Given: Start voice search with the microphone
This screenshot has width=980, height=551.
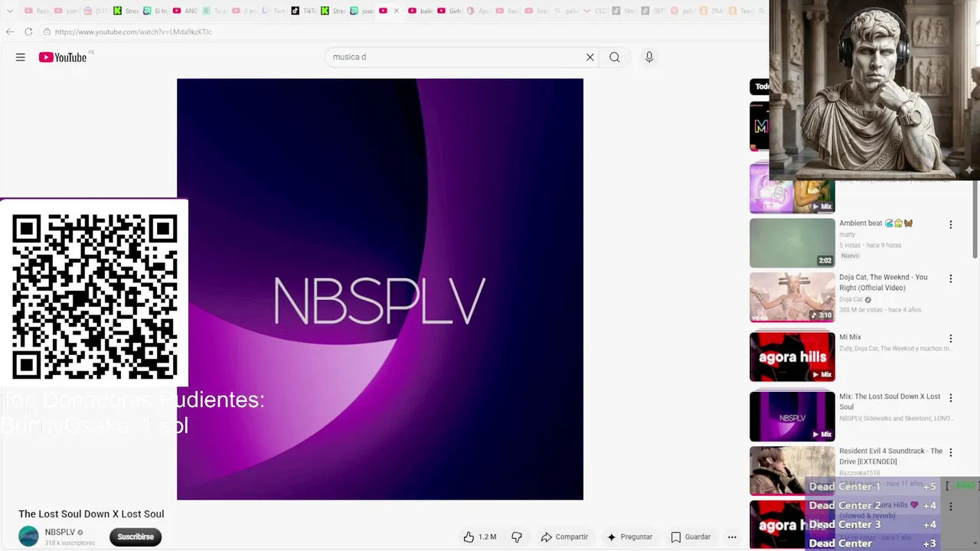Looking at the screenshot, I should (x=649, y=57).
